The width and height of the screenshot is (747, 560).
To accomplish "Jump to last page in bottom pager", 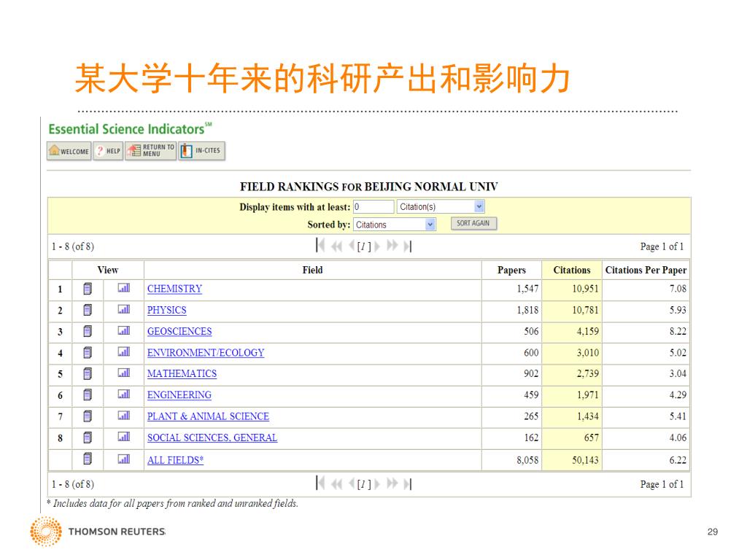I will [407, 484].
